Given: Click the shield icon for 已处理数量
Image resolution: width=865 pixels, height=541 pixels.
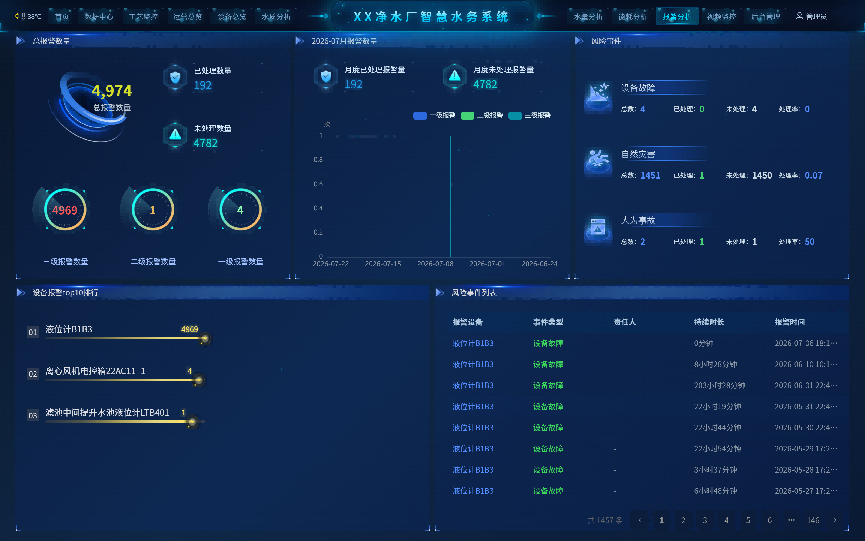Looking at the screenshot, I should pos(175,77).
